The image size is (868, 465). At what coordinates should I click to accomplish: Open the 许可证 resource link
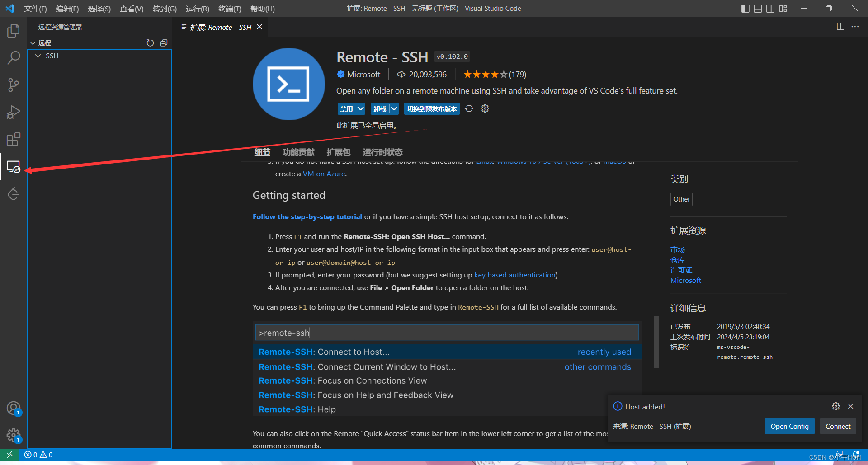[x=681, y=270]
